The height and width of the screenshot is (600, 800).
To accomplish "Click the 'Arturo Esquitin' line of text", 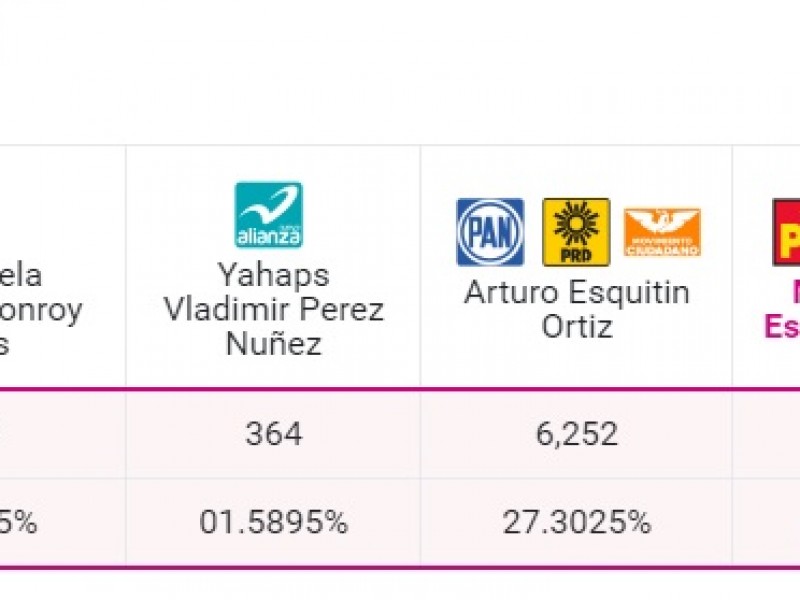I will [577, 292].
